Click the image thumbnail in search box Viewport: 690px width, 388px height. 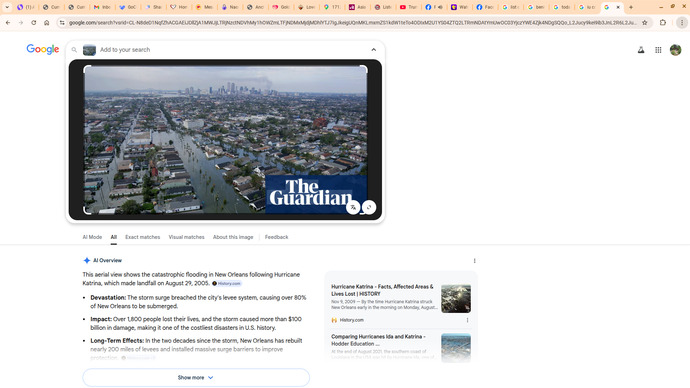[x=89, y=50]
